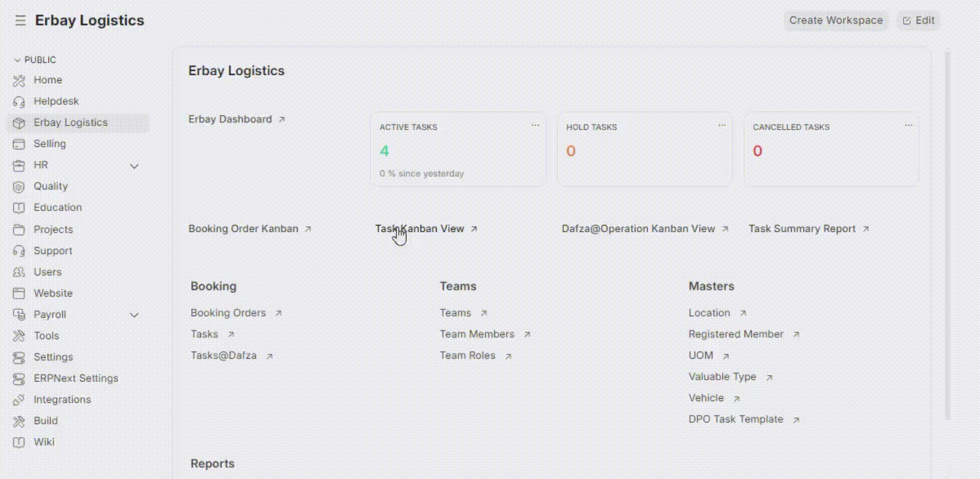Viewport: 980px width, 479px height.
Task: Open the Teams link under the Teams heading
Action: coord(455,313)
